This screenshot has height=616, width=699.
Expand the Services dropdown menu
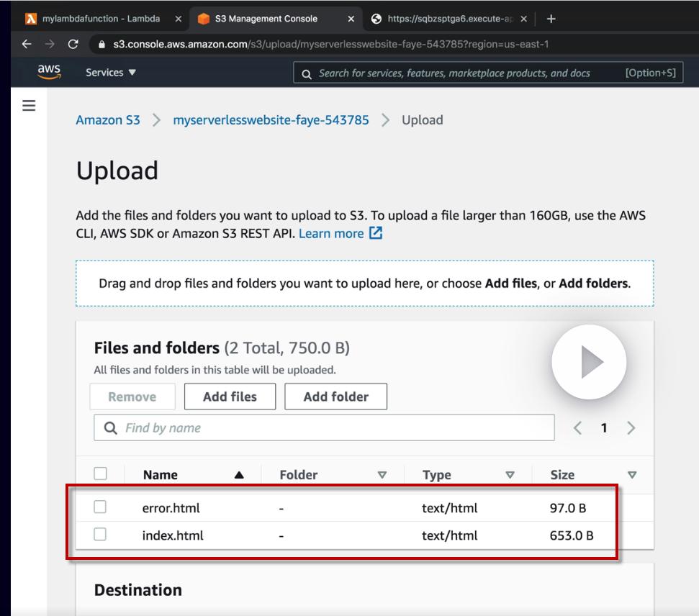pos(111,73)
